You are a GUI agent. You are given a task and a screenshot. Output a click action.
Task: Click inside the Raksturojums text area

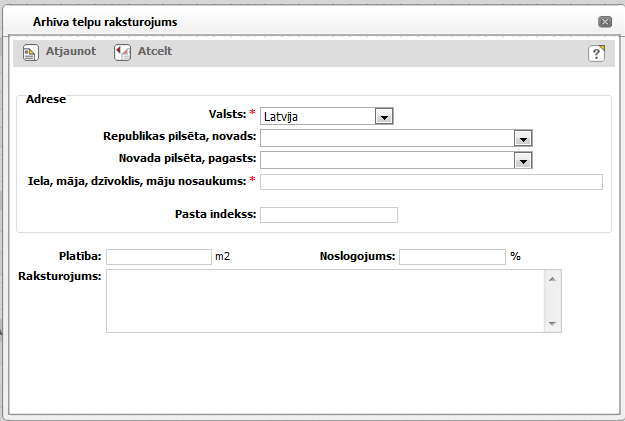coord(324,300)
